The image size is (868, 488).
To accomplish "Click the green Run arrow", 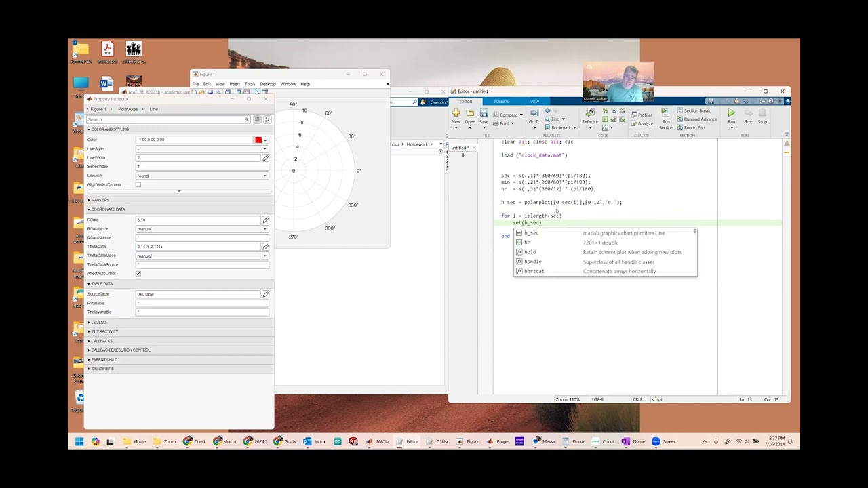I will 731,113.
